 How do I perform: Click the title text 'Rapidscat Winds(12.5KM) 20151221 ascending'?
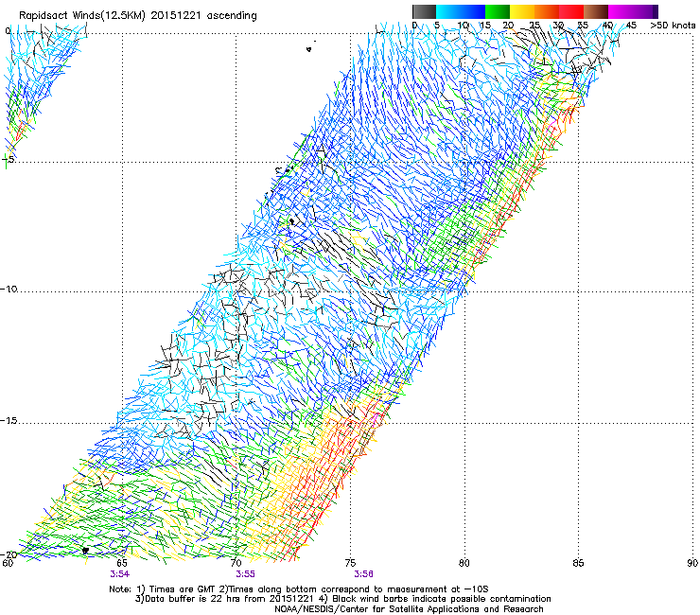137,16
